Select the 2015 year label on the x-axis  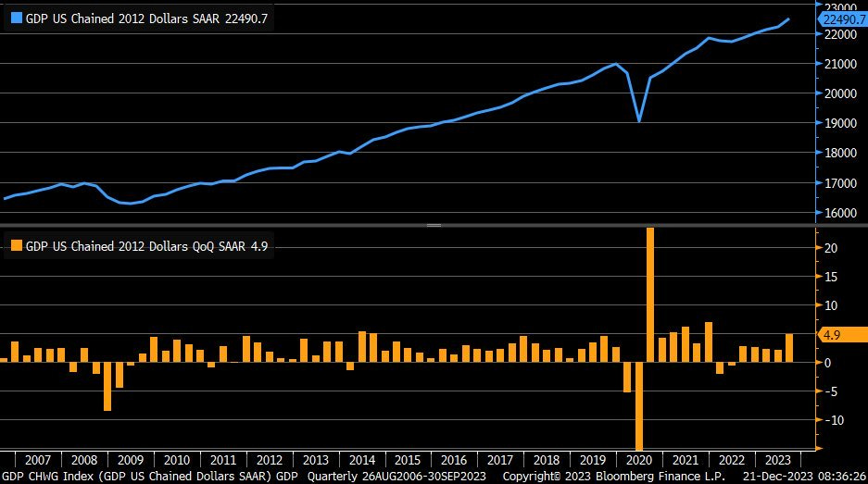click(x=407, y=460)
